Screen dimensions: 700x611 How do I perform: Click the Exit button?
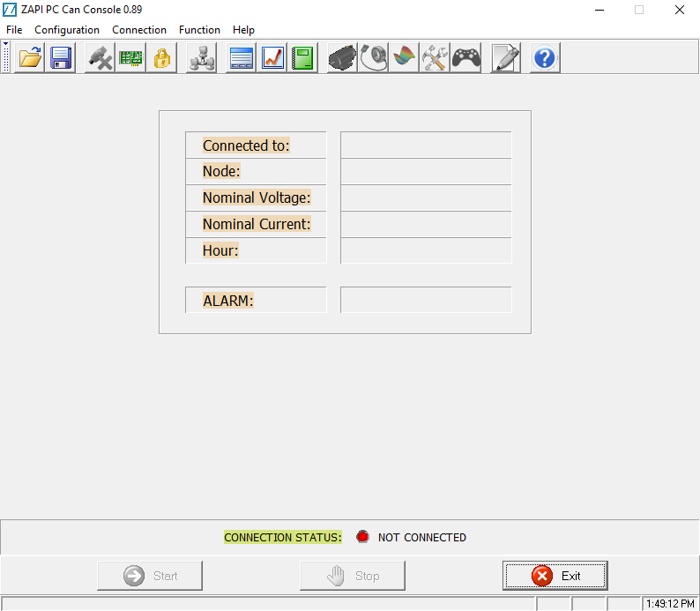tap(555, 576)
